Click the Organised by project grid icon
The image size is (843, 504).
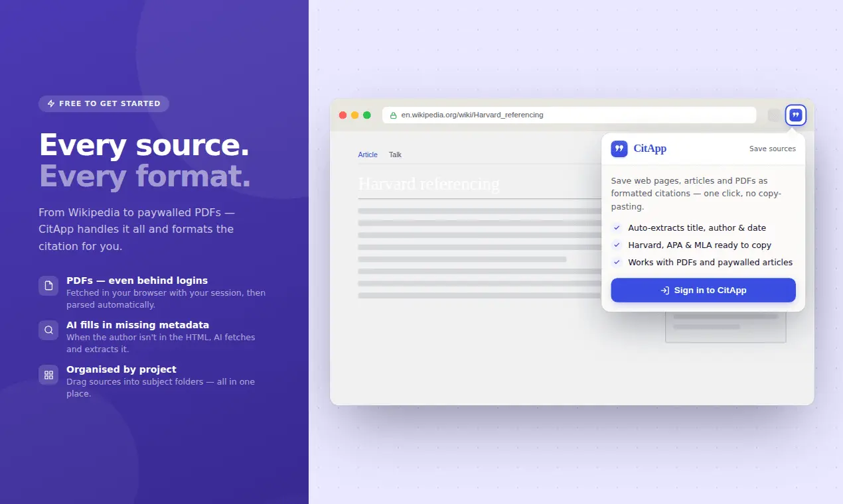pos(48,375)
